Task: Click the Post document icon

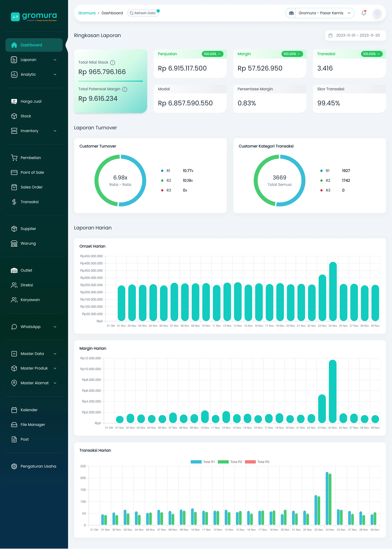Action: coord(14,440)
